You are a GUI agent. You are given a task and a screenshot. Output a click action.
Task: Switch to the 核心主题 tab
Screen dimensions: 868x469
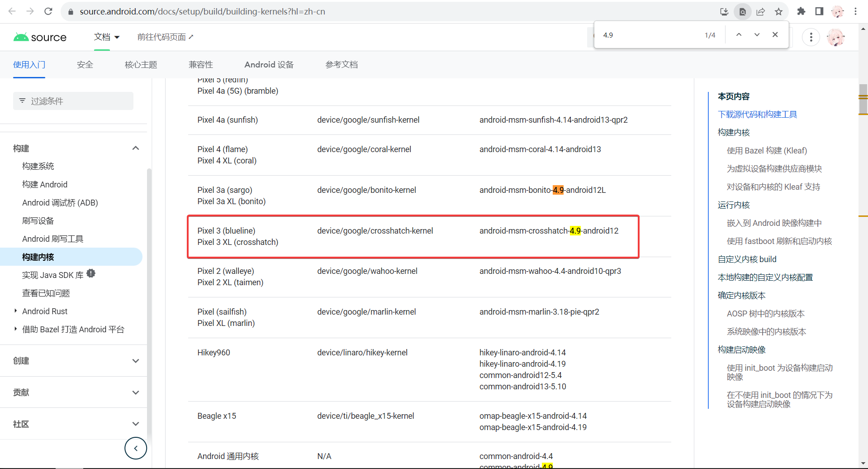tap(141, 65)
